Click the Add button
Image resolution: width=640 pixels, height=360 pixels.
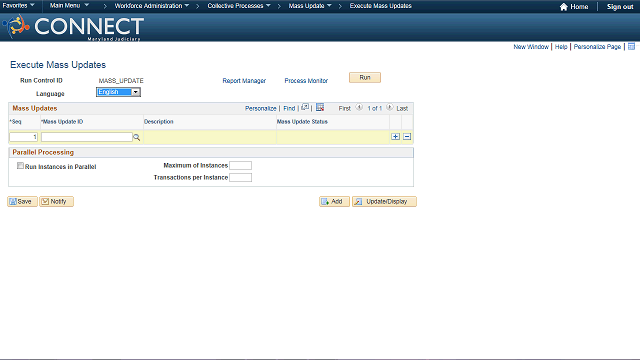pyautogui.click(x=334, y=202)
